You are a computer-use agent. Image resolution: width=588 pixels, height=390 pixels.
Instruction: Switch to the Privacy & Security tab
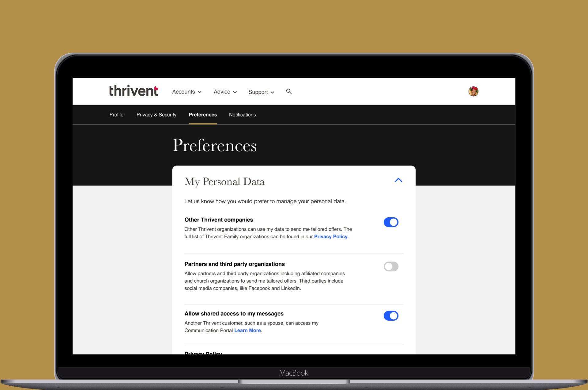[156, 115]
